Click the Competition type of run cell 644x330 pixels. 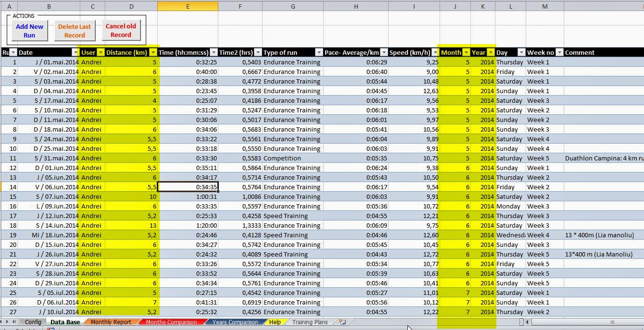click(x=293, y=158)
